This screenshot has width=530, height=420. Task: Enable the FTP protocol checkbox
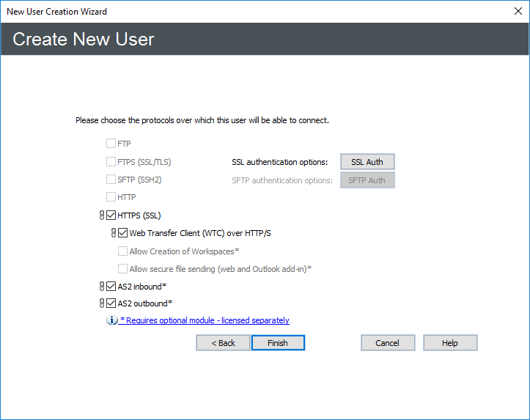point(111,144)
